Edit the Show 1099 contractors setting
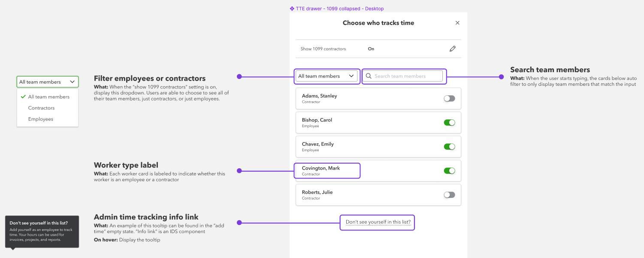Image resolution: width=644 pixels, height=258 pixels. (453, 49)
